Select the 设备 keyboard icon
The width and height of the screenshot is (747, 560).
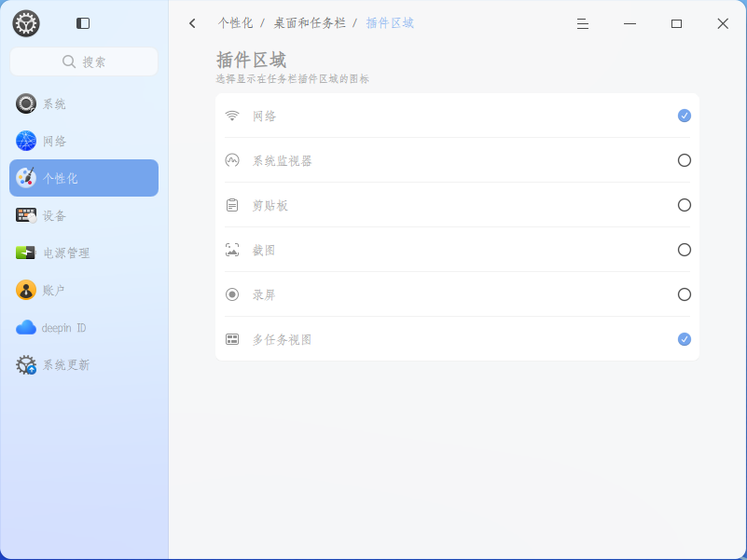click(x=26, y=215)
